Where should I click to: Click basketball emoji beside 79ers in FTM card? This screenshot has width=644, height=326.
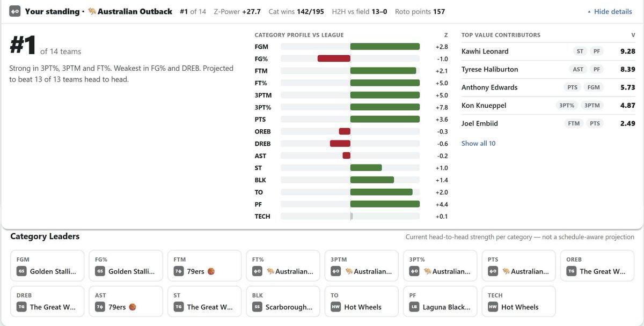(211, 271)
